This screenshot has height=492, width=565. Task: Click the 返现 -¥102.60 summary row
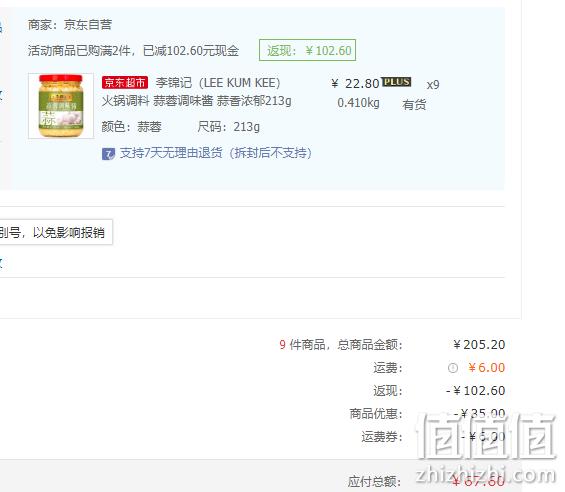click(439, 391)
